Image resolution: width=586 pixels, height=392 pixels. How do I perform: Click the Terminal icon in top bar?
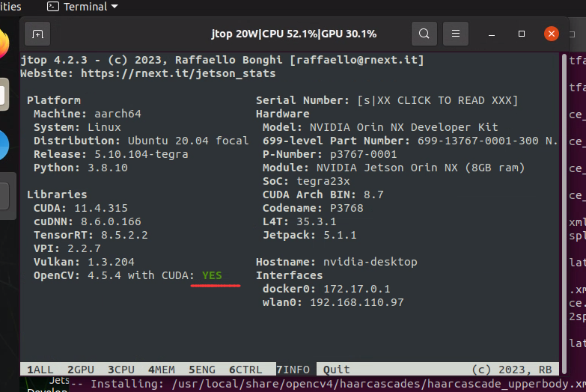pos(52,6)
